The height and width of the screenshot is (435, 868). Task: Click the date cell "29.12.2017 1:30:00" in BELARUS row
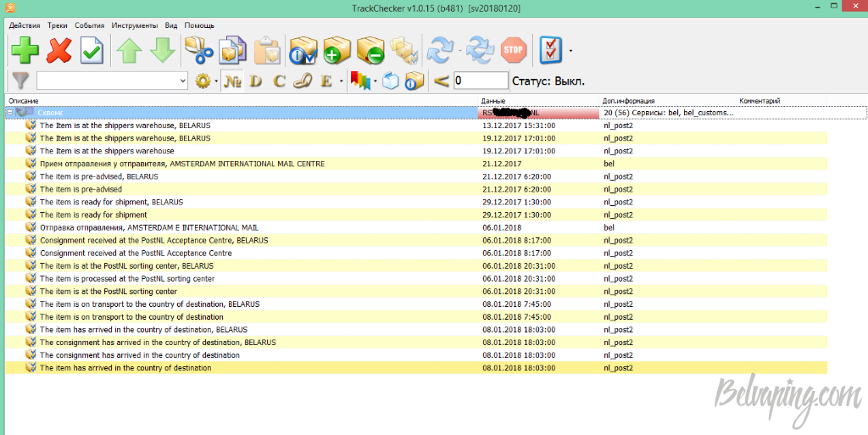pos(516,202)
